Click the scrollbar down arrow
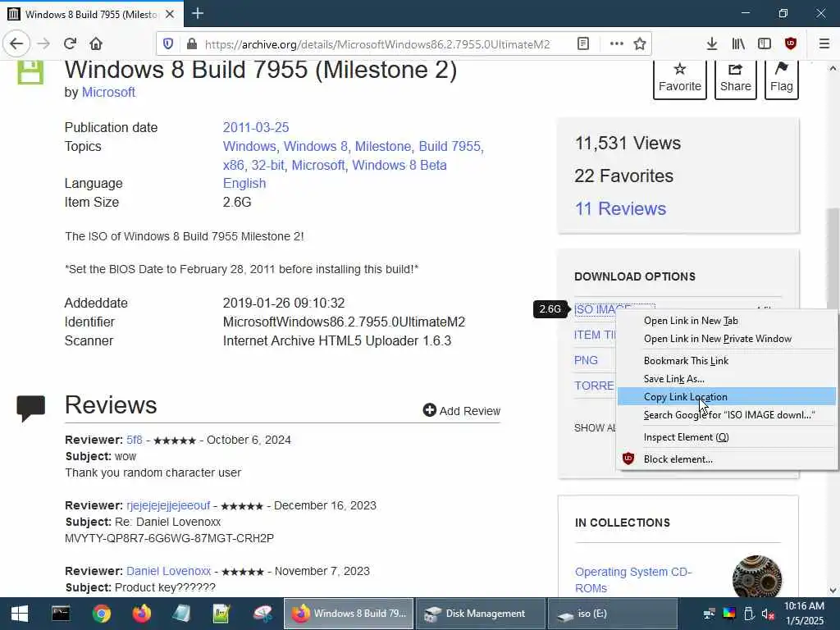 (x=833, y=591)
